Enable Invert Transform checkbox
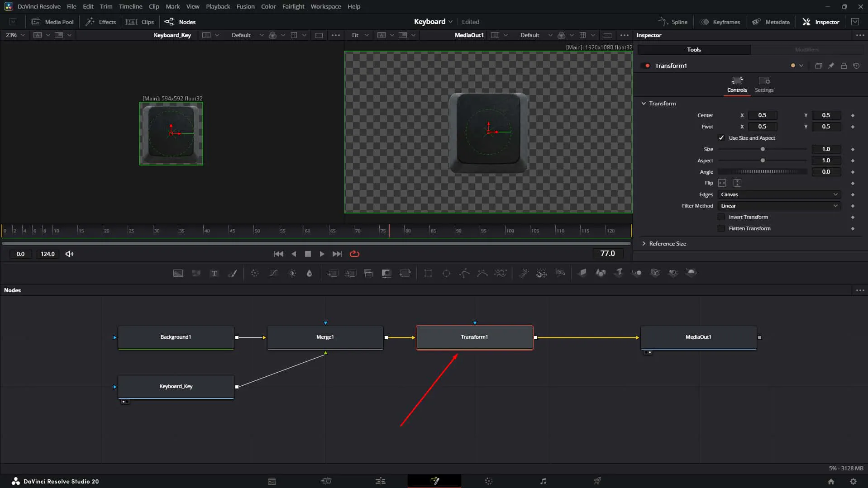The height and width of the screenshot is (488, 868). coord(721,217)
